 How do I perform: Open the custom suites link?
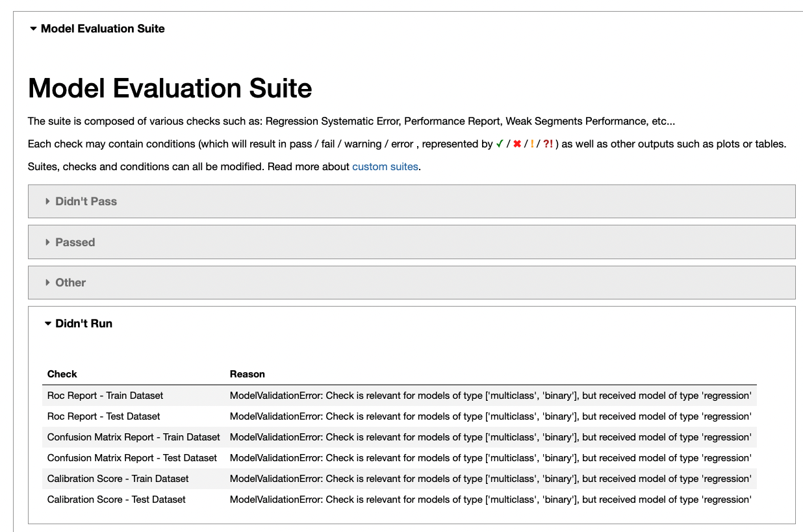point(385,167)
